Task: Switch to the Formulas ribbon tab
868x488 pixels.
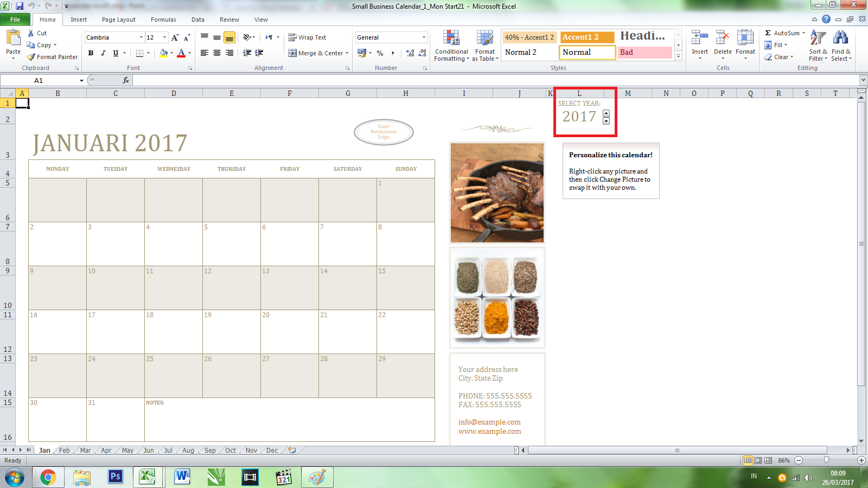Action: pos(163,20)
